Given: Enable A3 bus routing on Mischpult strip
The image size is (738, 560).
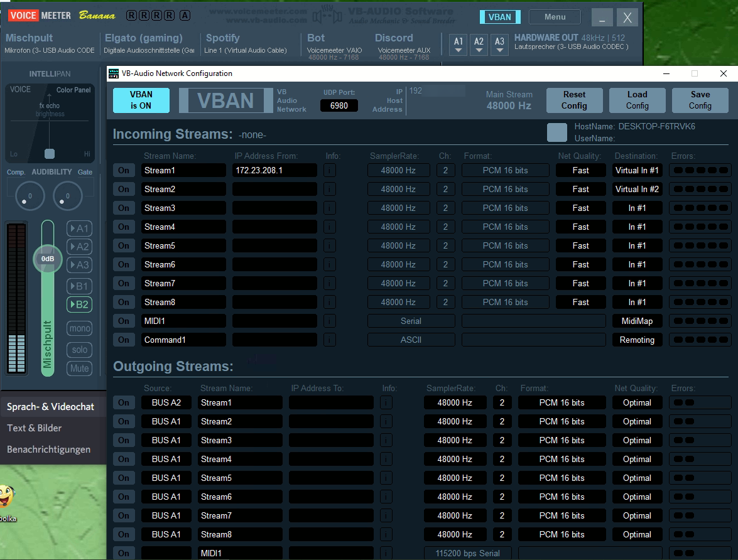Looking at the screenshot, I should (x=80, y=265).
